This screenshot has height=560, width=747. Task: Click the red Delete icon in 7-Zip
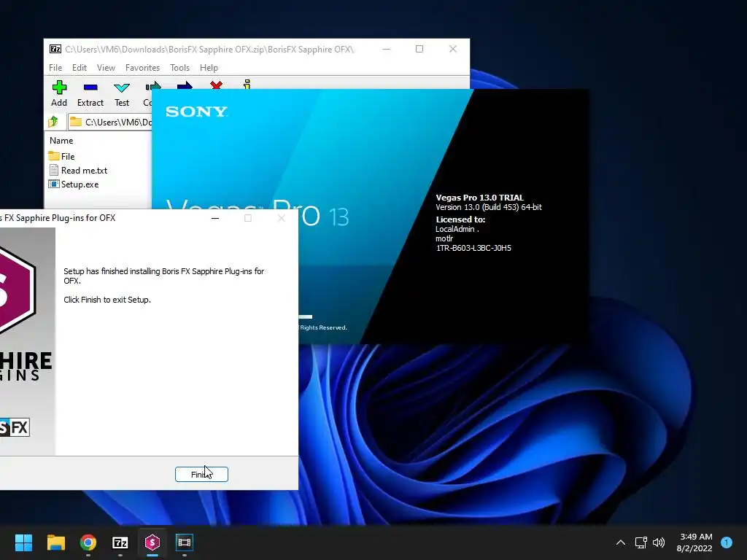[x=216, y=85]
